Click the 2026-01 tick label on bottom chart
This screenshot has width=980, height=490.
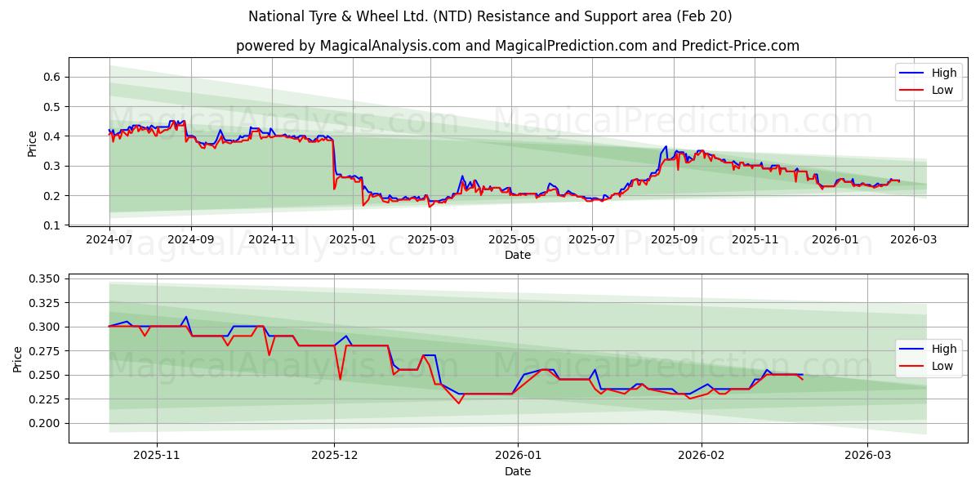click(519, 457)
